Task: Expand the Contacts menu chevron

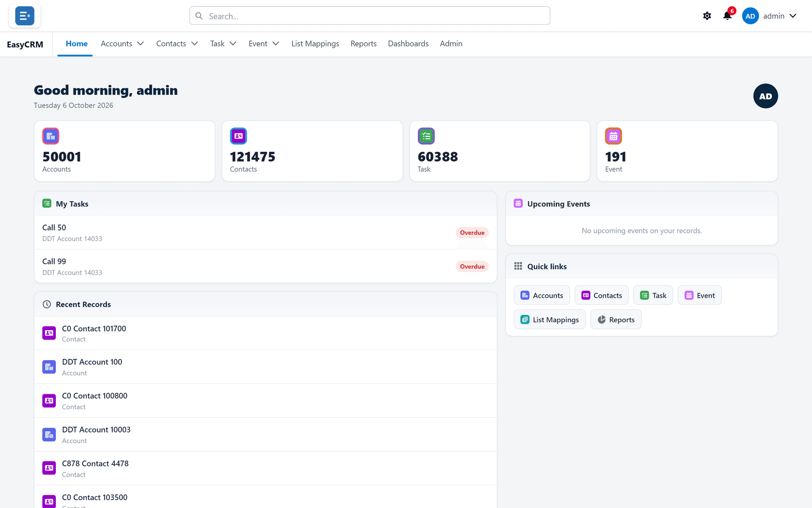Action: click(194, 43)
